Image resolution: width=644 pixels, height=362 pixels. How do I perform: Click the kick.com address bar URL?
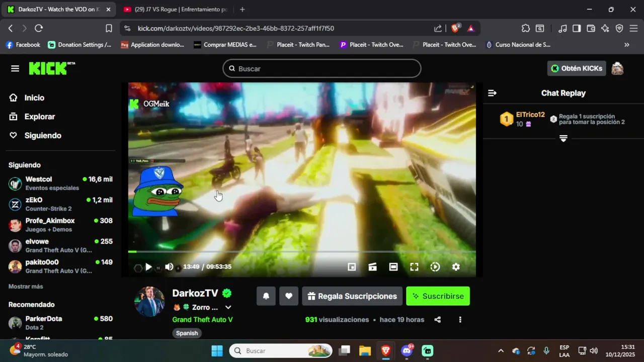click(236, 29)
